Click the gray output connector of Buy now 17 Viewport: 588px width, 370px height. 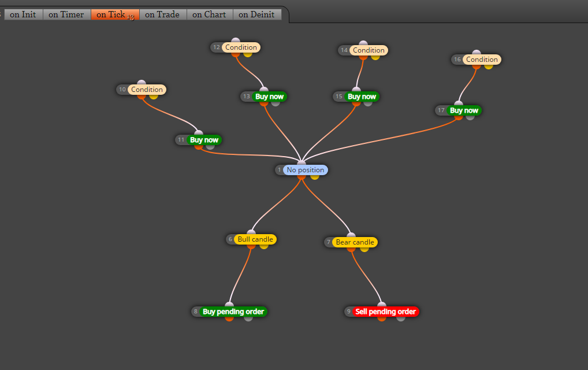pyautogui.click(x=470, y=117)
